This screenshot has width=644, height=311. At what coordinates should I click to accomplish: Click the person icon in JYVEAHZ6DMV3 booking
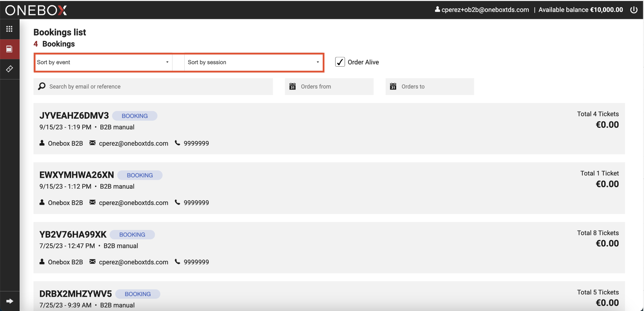coord(42,143)
